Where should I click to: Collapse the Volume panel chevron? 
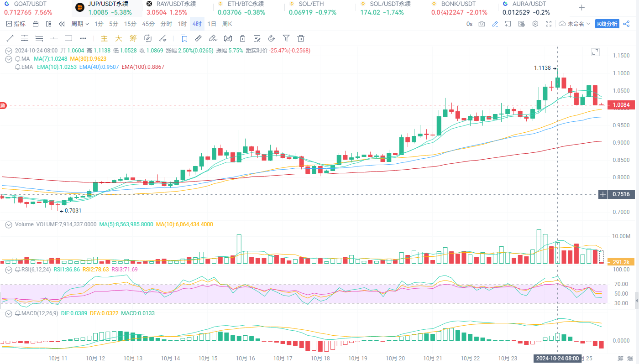(9, 224)
